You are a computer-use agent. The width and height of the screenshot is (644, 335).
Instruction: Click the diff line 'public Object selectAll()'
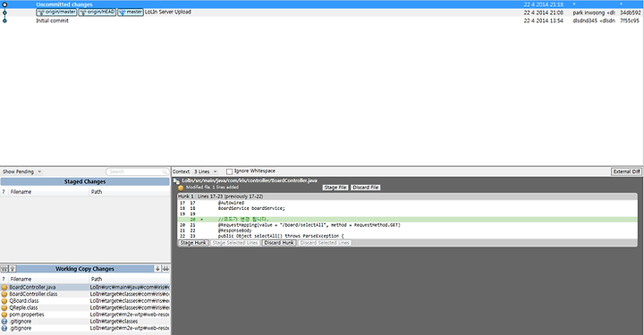[x=281, y=236]
